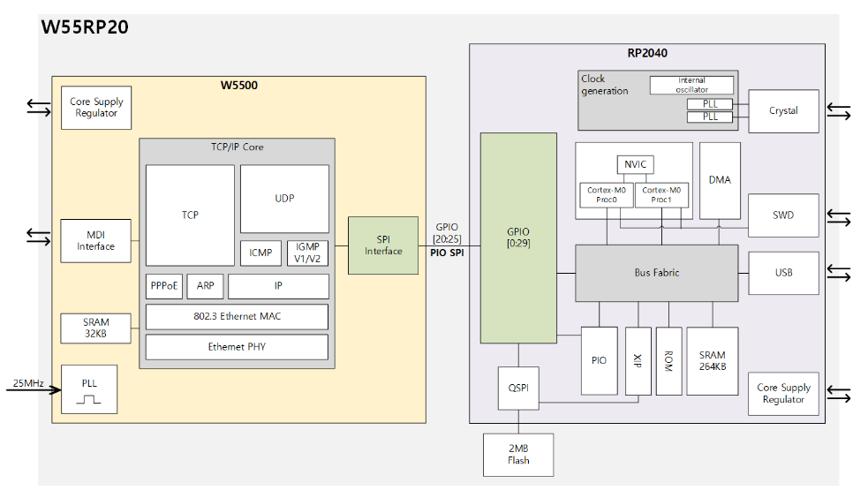Click the NVIC block

point(636,164)
